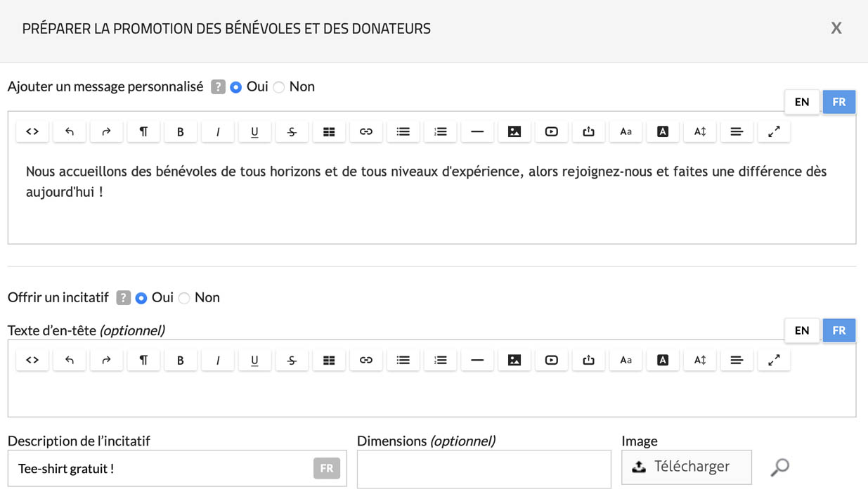Select 'Oui' for Offrir un incitatif
868x499 pixels.
click(141, 298)
